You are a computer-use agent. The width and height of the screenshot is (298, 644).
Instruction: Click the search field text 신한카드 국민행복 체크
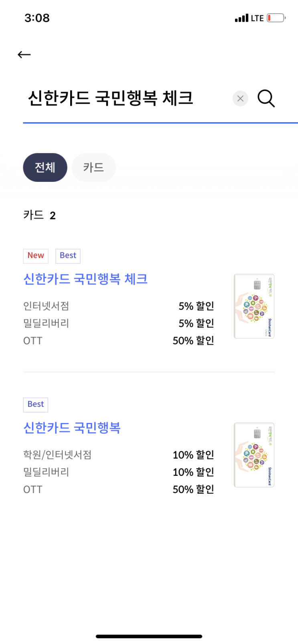pyautogui.click(x=110, y=99)
